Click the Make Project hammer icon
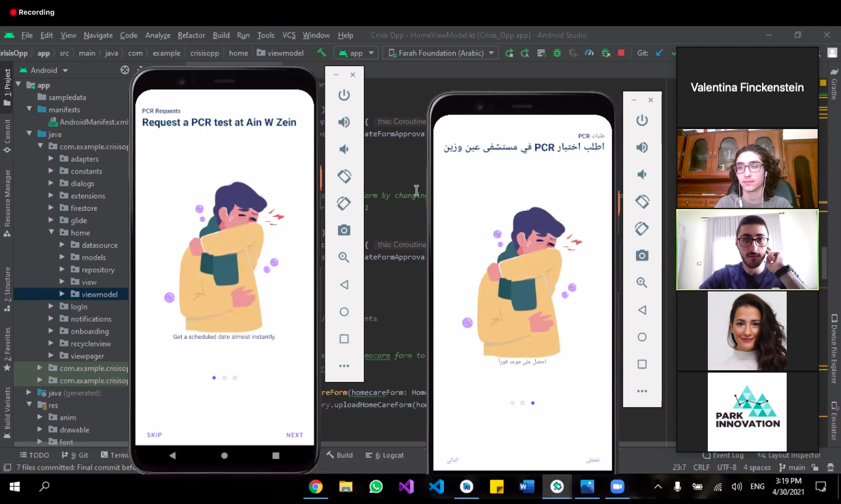 [321, 53]
